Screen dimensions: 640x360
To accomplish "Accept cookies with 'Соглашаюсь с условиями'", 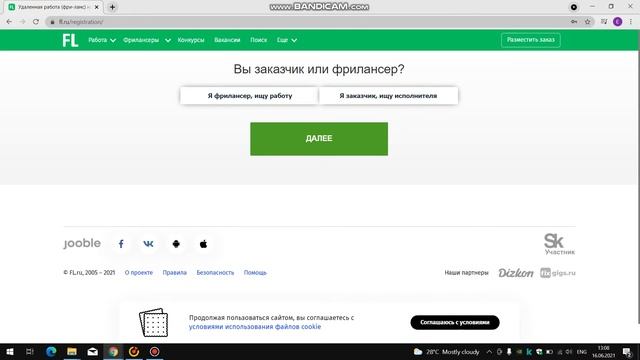I will (x=455, y=322).
